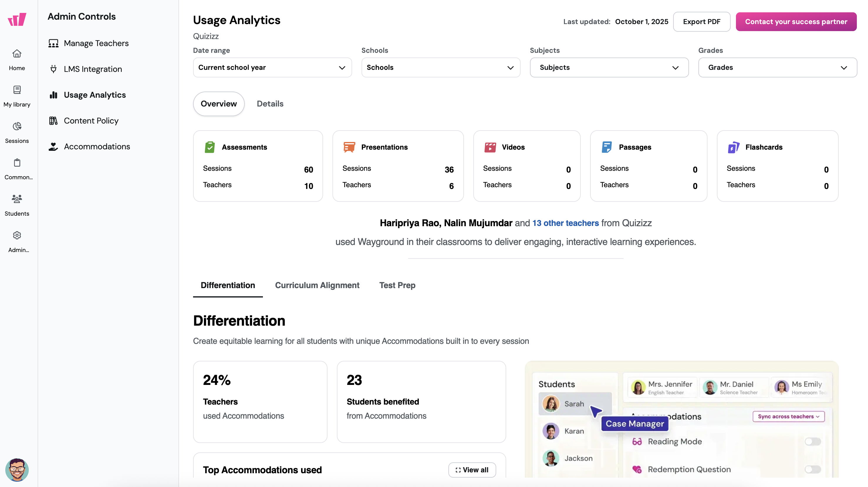868x487 pixels.
Task: Open the Date range dropdown
Action: pyautogui.click(x=272, y=67)
